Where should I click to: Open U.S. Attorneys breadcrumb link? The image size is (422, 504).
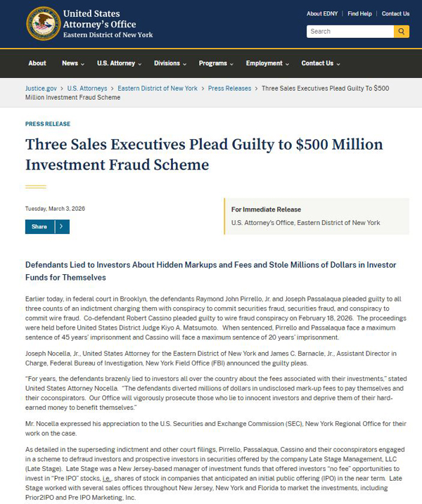[87, 89]
